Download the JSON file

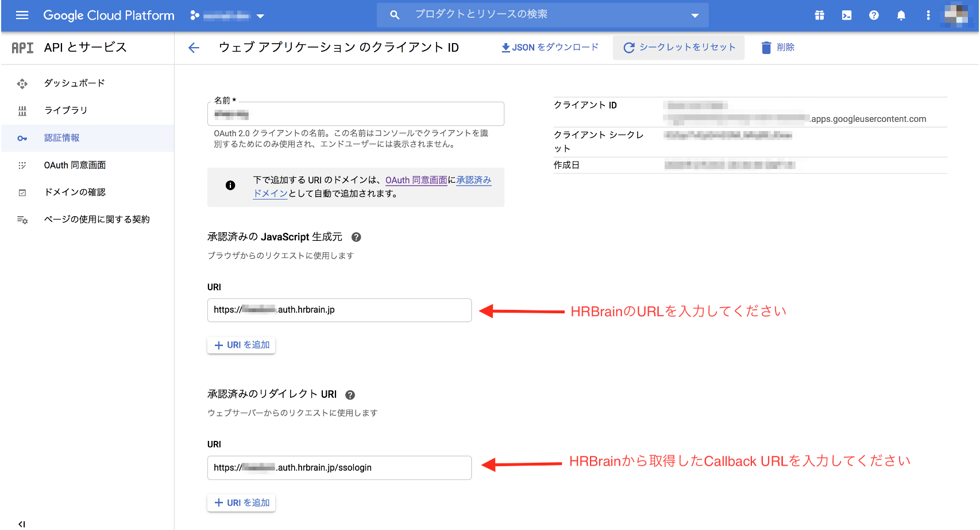click(550, 47)
